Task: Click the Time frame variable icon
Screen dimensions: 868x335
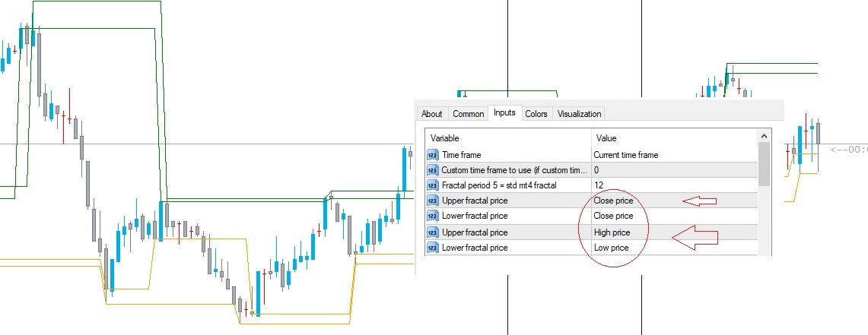Action: click(x=433, y=155)
